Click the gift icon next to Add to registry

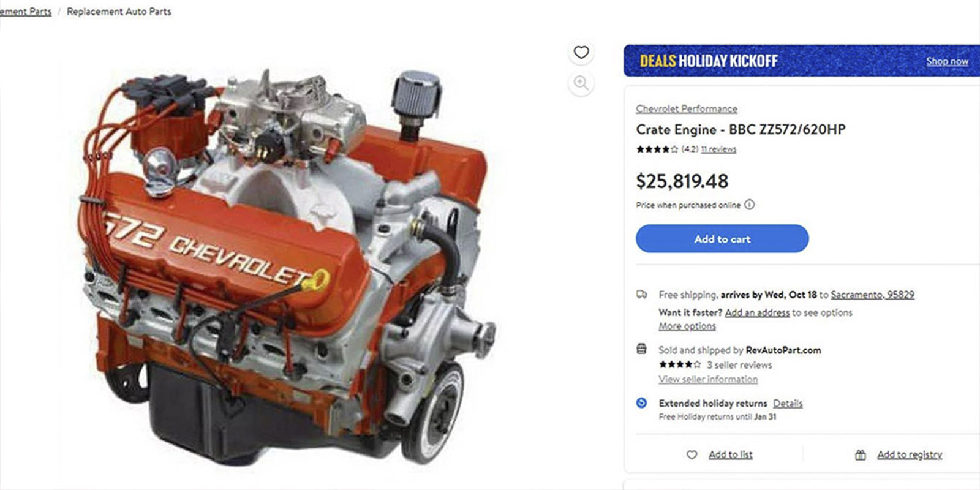click(x=861, y=454)
